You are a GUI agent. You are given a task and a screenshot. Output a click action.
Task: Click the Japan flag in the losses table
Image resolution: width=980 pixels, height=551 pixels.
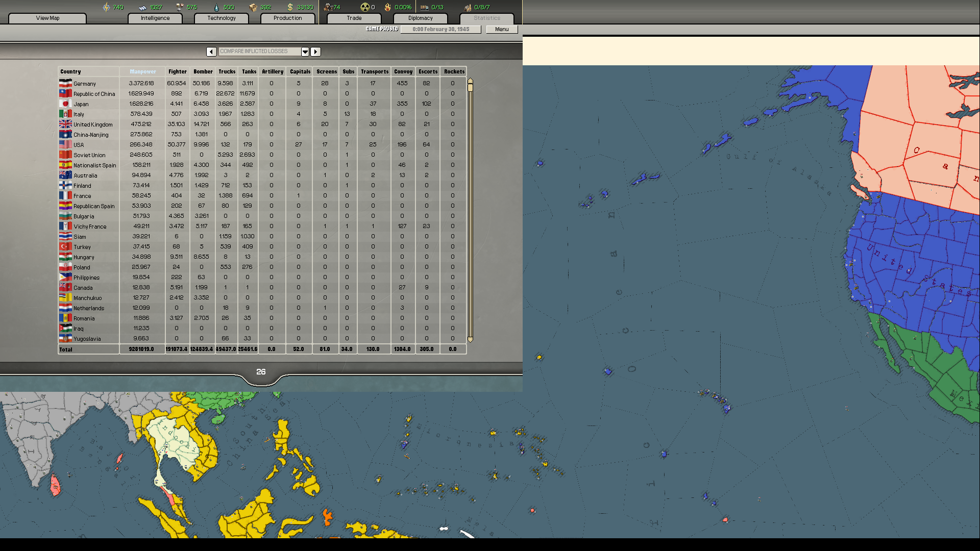pos(66,104)
